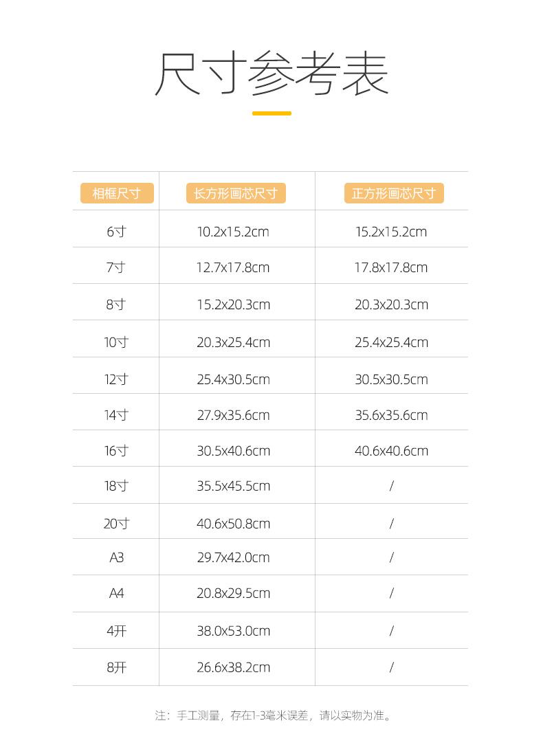Click the 17.8x17.8cm square size cell
Viewport: 543px width, 756px height.
(x=391, y=267)
